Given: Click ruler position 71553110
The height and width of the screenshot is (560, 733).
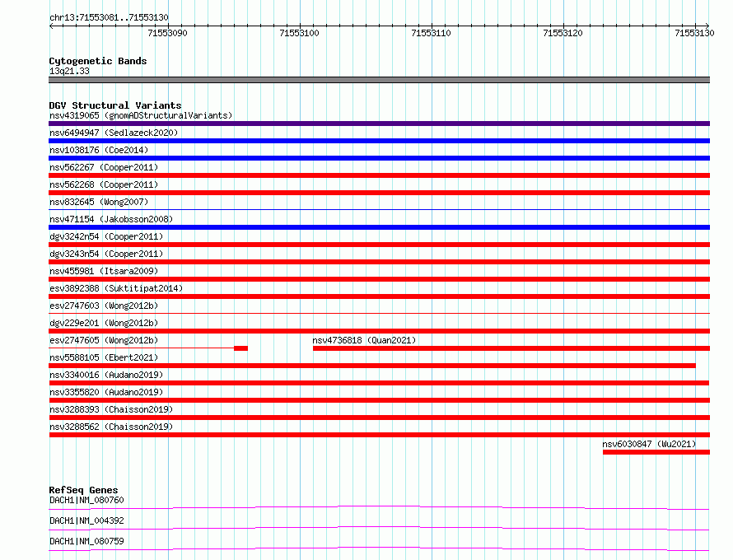Looking at the screenshot, I should pyautogui.click(x=431, y=33).
